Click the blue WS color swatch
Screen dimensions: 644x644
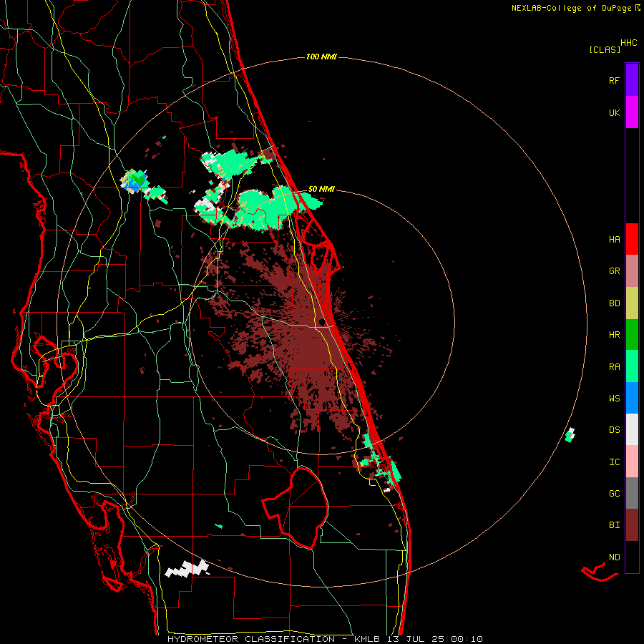(x=632, y=398)
